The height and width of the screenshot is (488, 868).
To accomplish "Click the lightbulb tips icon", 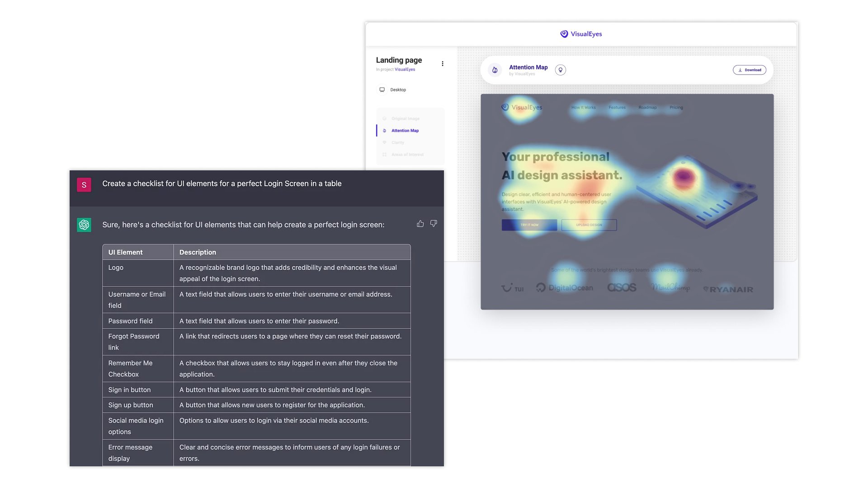I will [560, 70].
